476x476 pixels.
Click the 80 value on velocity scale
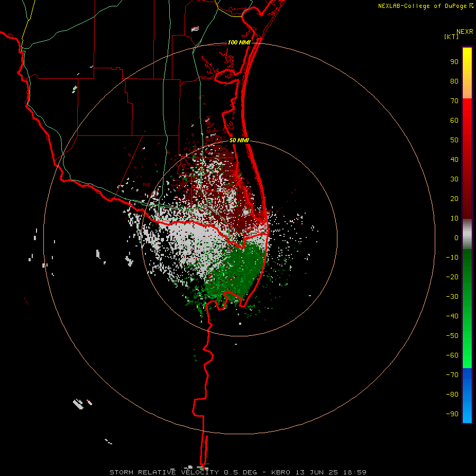[454, 81]
